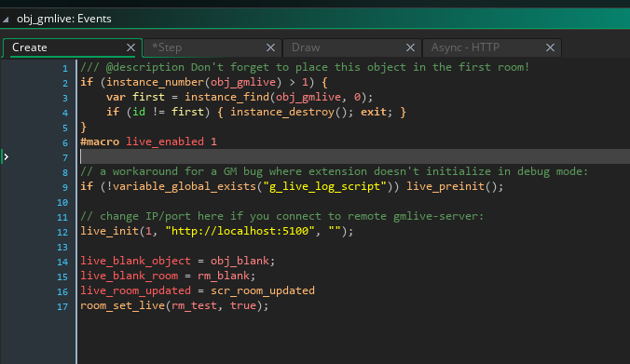
Task: Click live_enabled on the macro line
Action: [x=165, y=142]
